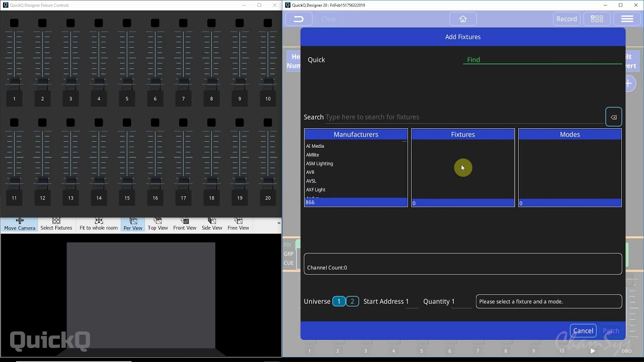Image resolution: width=644 pixels, height=362 pixels.
Task: Click the Quick Find field
Action: [x=542, y=59]
